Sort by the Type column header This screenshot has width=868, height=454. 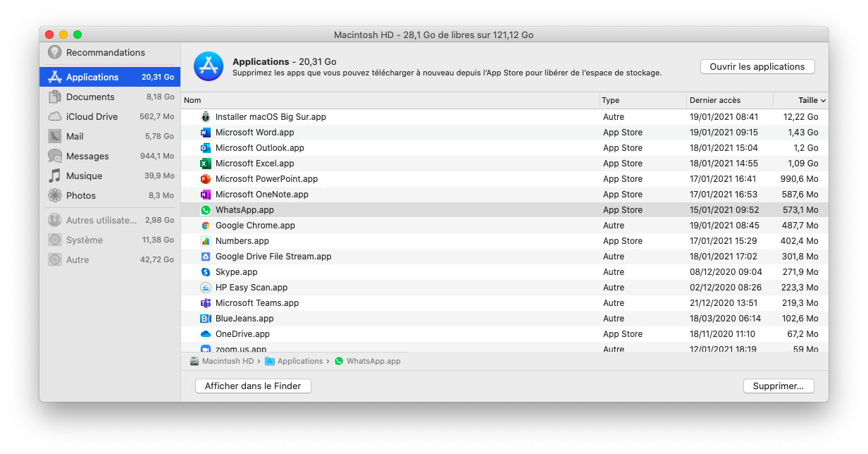pos(643,100)
